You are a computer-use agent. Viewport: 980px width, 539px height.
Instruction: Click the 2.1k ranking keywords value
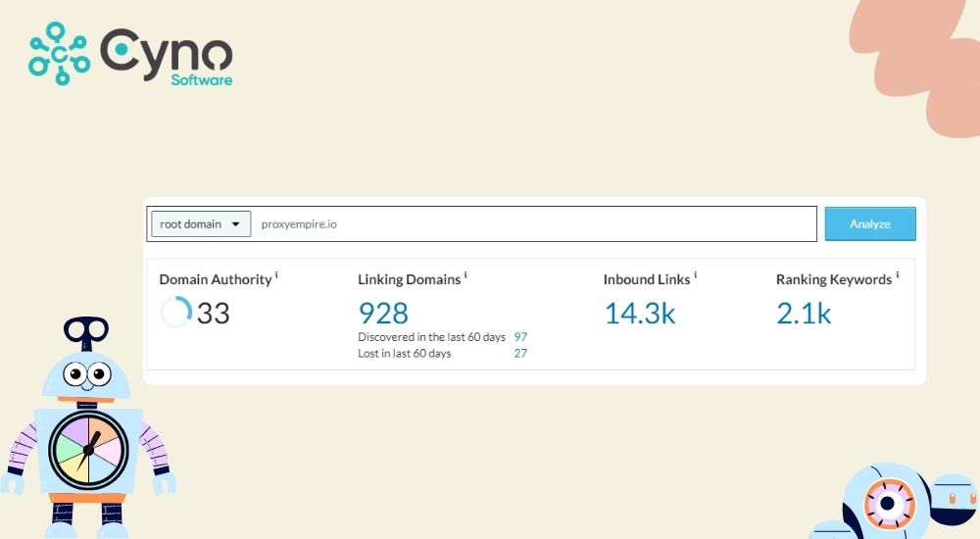tap(804, 313)
